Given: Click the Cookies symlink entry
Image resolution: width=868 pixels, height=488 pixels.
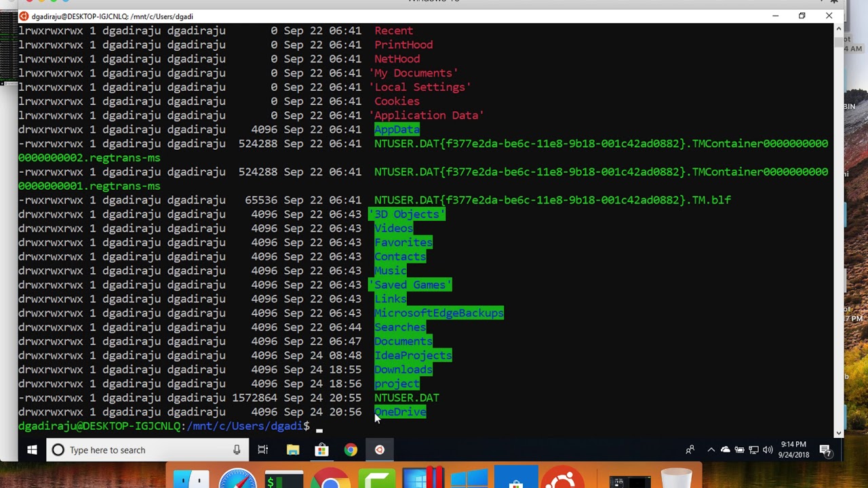Looking at the screenshot, I should click(397, 102).
